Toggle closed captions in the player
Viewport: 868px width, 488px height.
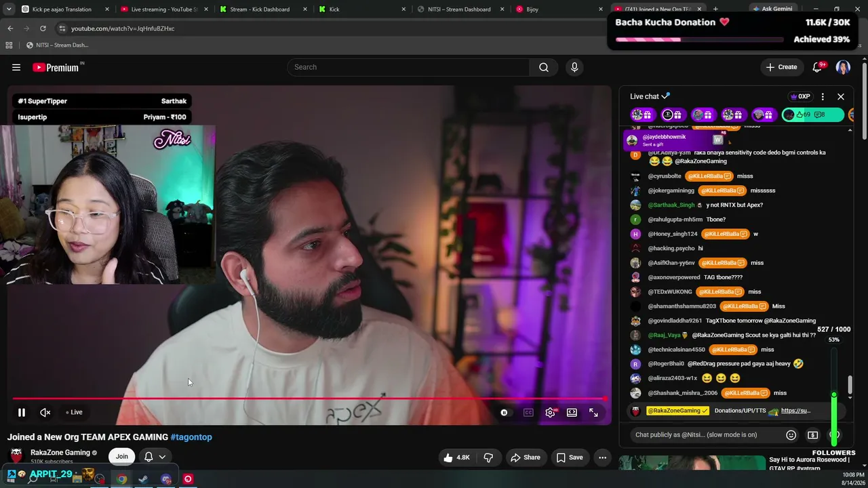pyautogui.click(x=528, y=412)
